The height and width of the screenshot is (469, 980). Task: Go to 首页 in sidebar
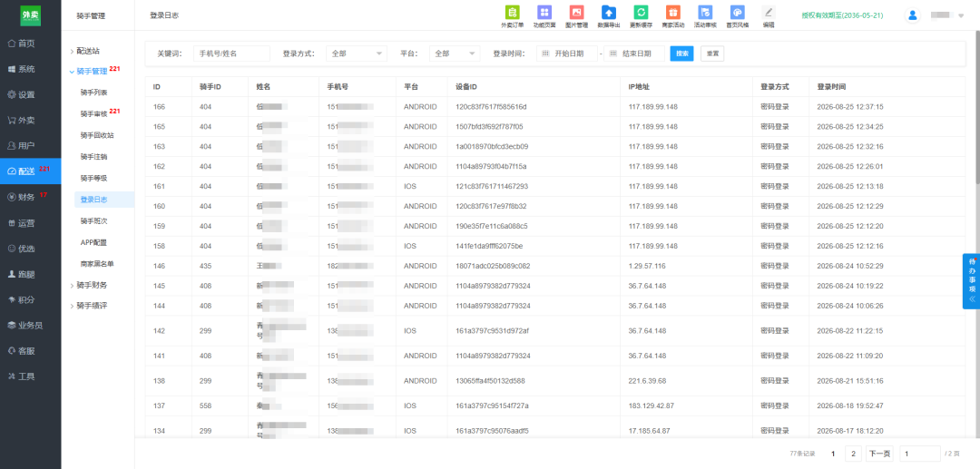click(x=31, y=44)
